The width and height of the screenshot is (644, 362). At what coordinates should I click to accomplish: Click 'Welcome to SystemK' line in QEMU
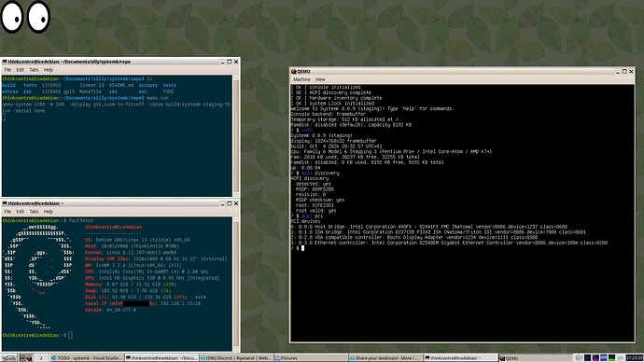click(x=372, y=109)
